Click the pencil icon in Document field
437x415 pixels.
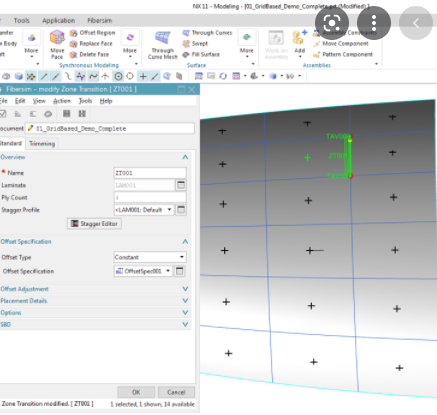click(31, 128)
